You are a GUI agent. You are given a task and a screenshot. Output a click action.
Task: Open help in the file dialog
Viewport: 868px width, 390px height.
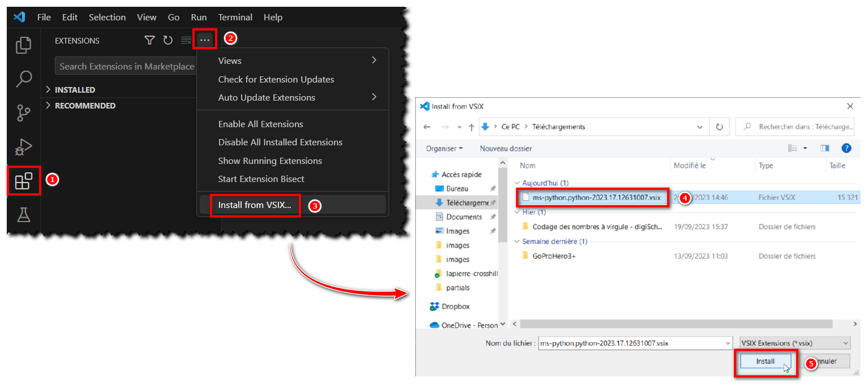pos(846,148)
